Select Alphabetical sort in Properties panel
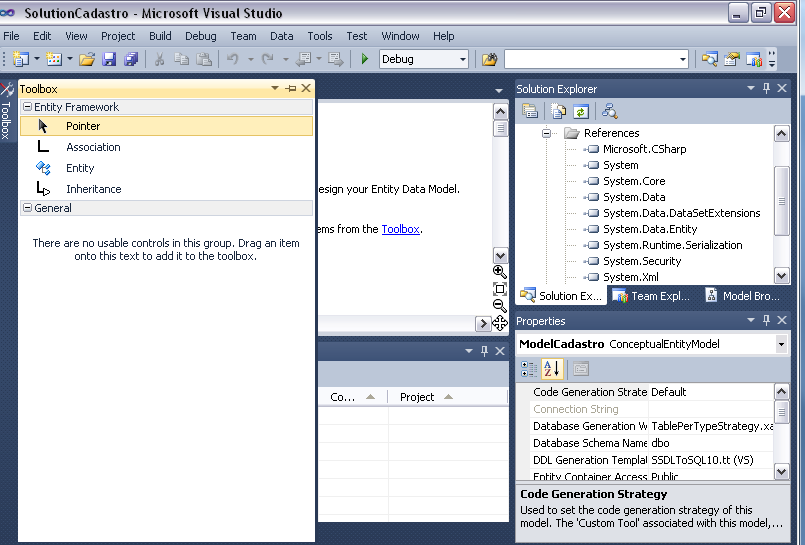 (x=552, y=368)
